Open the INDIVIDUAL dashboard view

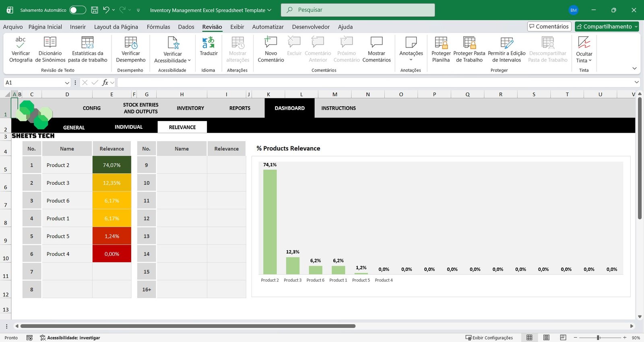[128, 127]
